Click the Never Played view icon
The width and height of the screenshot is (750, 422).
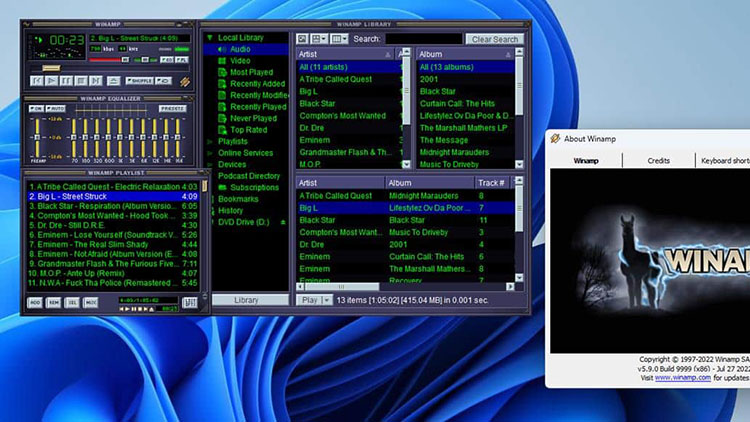222,118
